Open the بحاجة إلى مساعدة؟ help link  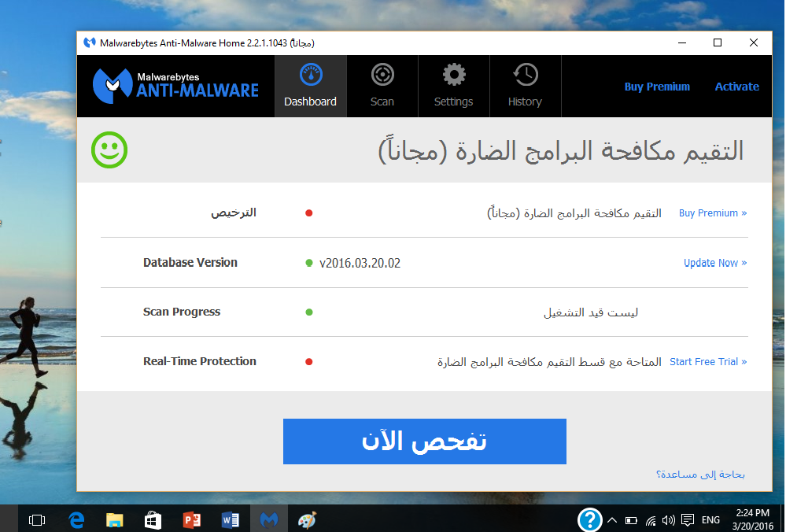(x=700, y=475)
